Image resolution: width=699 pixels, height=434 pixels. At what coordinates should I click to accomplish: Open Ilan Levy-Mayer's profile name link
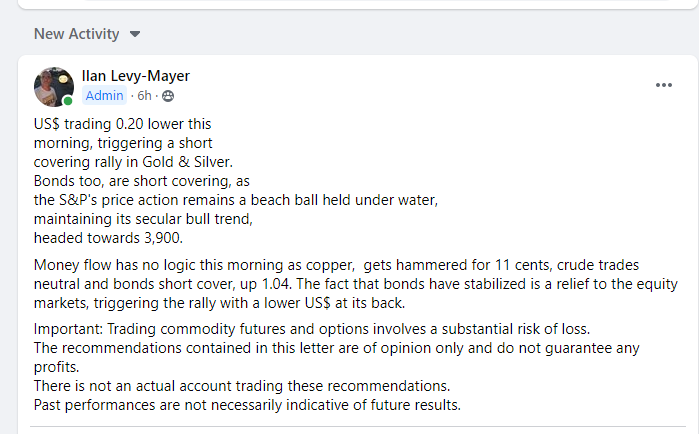pyautogui.click(x=135, y=76)
